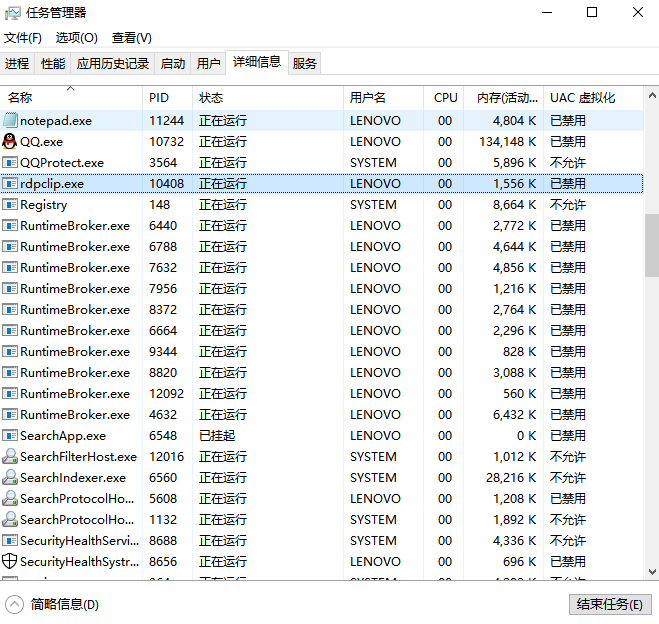The height and width of the screenshot is (624, 659).
Task: Click icon of RuntimeBroker PID 8372
Action: click(x=10, y=310)
